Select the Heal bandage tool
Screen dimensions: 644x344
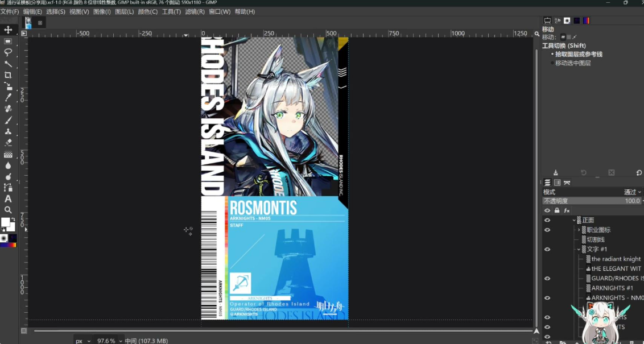pos(8,109)
